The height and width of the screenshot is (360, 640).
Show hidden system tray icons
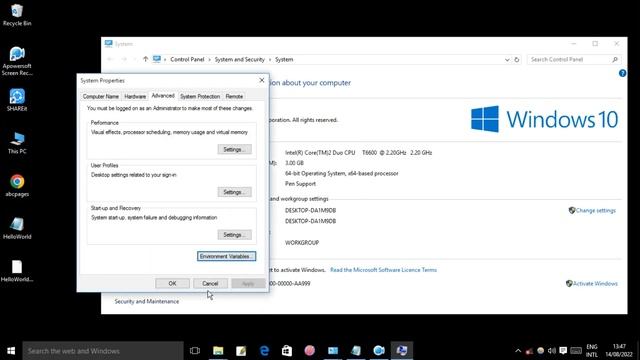tap(518, 351)
